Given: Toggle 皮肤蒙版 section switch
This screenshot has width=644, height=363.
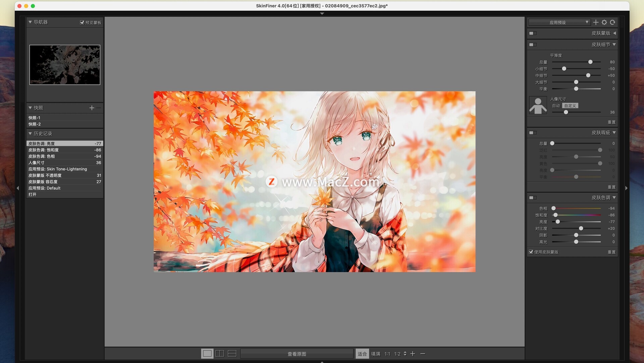Looking at the screenshot, I should point(533,33).
